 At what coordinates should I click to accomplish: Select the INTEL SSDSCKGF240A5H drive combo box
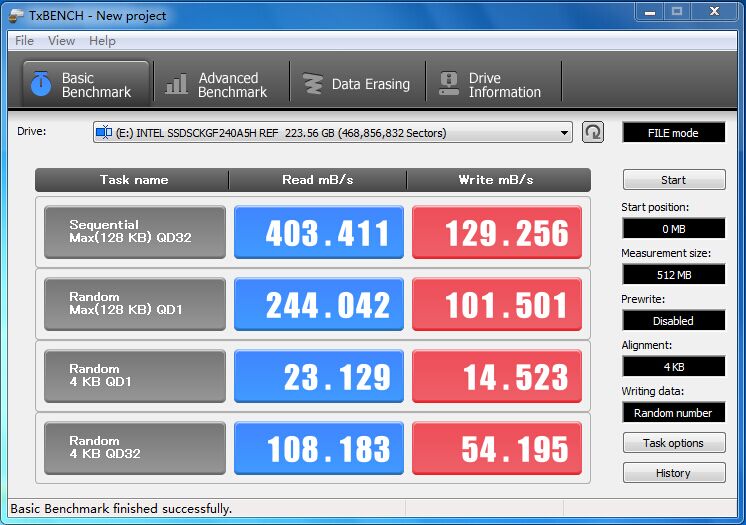coord(333,132)
